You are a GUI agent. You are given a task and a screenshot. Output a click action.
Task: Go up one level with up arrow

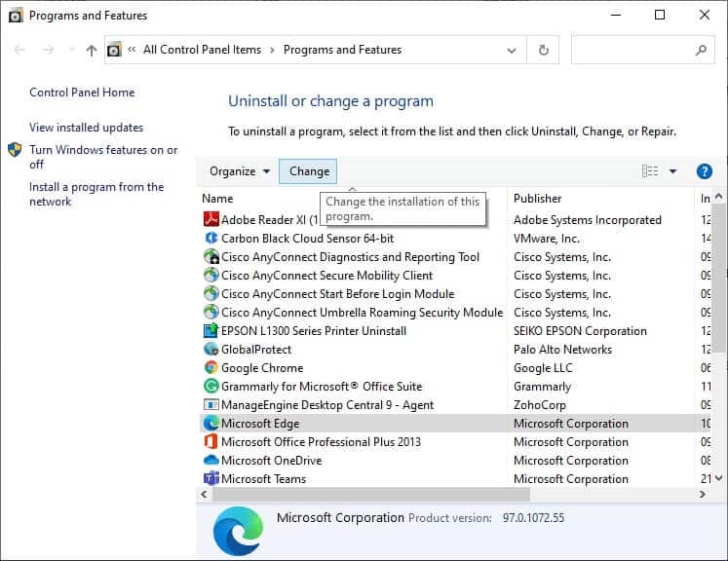click(92, 50)
